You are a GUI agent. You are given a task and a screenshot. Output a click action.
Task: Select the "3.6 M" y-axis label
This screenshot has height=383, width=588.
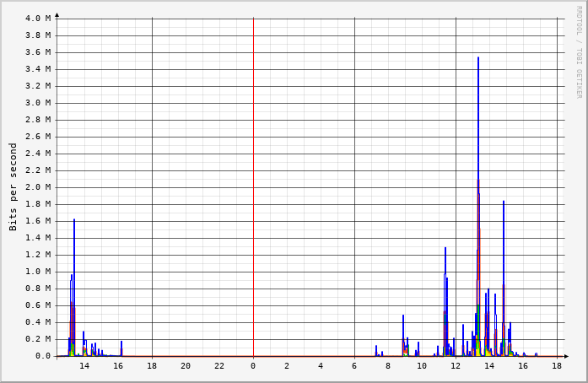click(38, 52)
